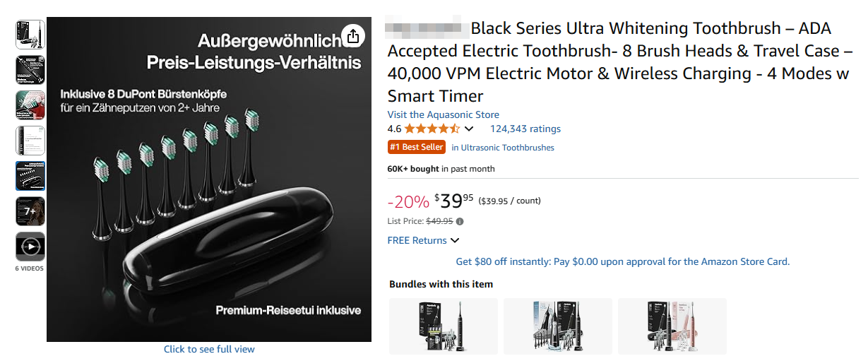Select the third thumbnail with red background
Image resolution: width=868 pixels, height=361 pixels.
30,105
